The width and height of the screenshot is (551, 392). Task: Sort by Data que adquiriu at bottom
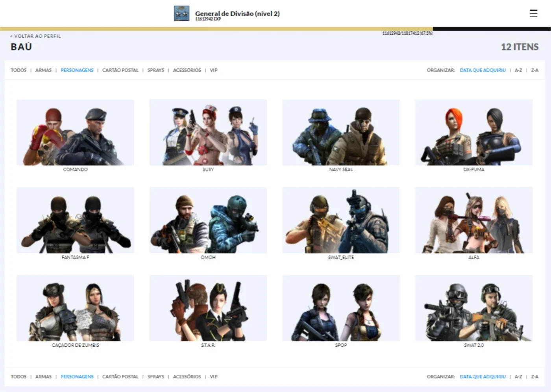click(483, 376)
